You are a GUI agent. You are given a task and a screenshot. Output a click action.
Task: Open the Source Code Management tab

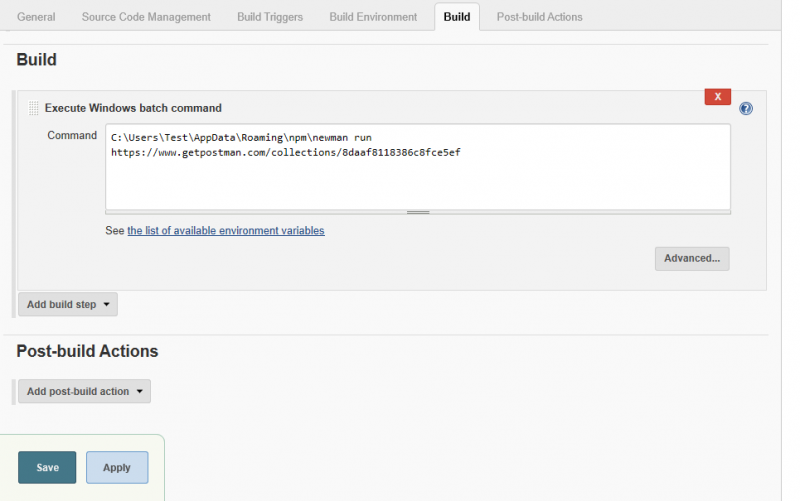[146, 17]
